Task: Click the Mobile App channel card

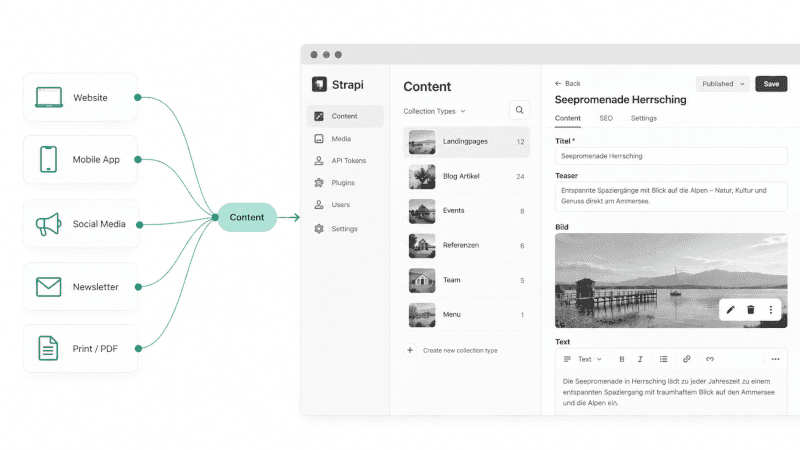Action: (81, 159)
